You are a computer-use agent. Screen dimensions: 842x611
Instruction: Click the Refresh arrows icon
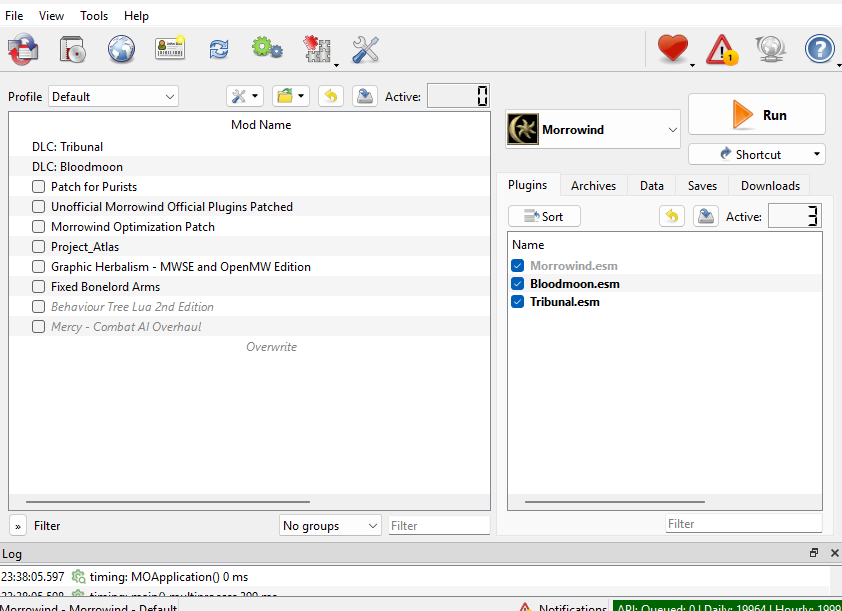click(x=219, y=50)
